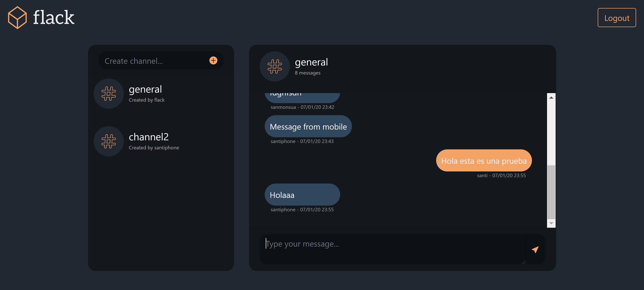Click the channel2 hash icon in sidebar
The height and width of the screenshot is (290, 644).
coord(109,141)
